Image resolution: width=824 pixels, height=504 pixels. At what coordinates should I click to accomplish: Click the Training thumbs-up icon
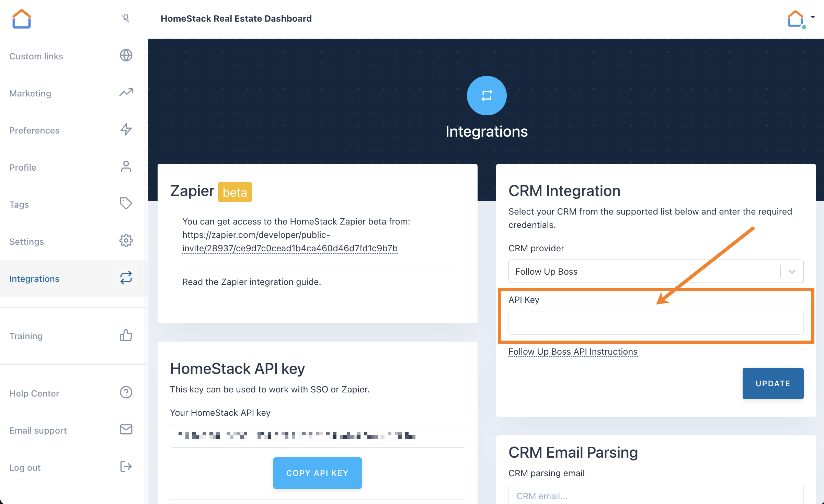(126, 335)
